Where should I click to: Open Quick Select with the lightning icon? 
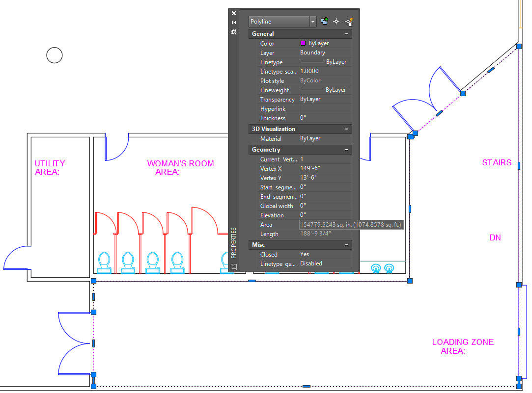click(349, 21)
